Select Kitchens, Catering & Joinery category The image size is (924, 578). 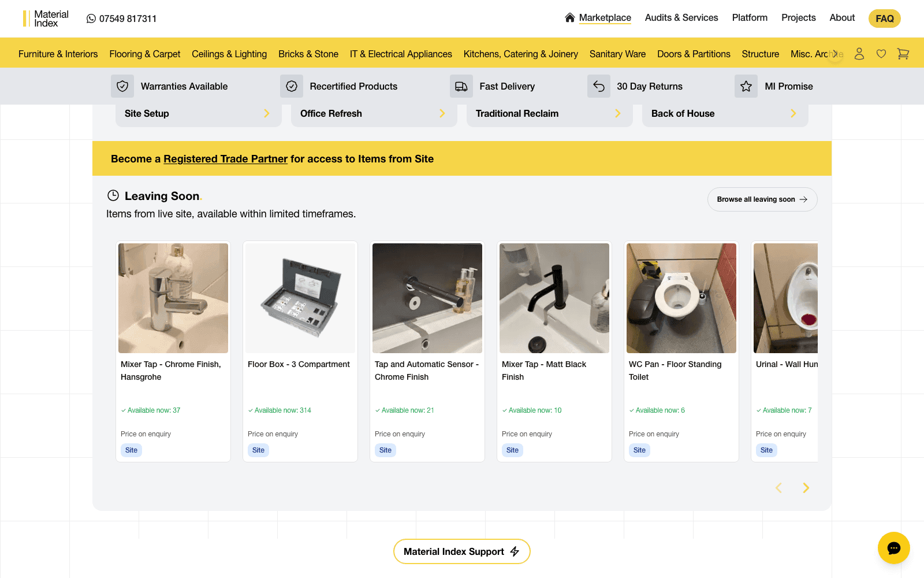521,54
